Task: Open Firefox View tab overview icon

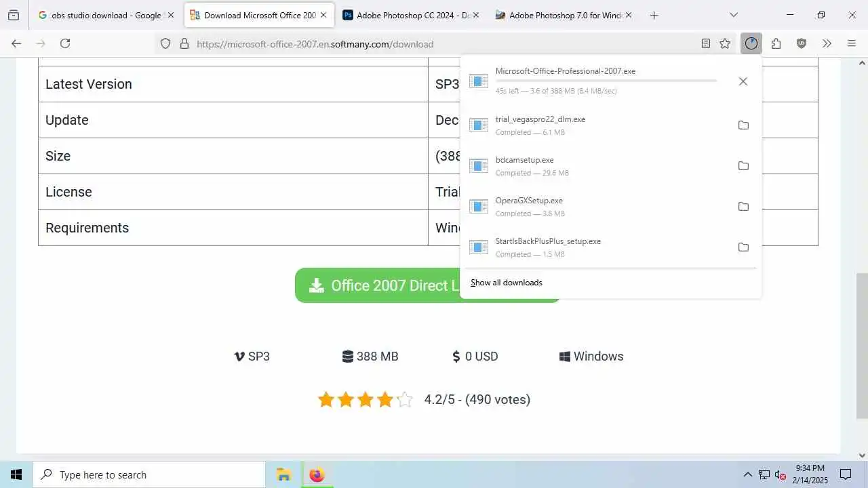Action: coord(14,15)
